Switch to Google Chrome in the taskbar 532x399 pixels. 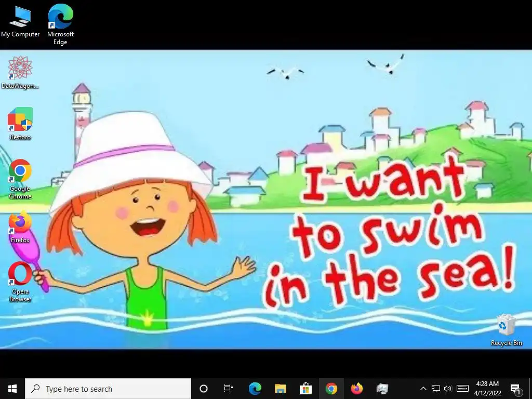[x=331, y=389]
